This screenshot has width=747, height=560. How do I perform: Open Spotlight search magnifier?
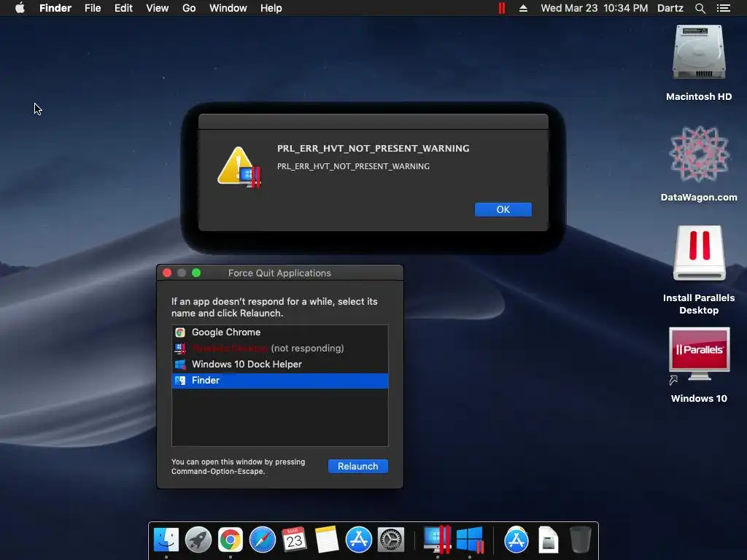[700, 8]
